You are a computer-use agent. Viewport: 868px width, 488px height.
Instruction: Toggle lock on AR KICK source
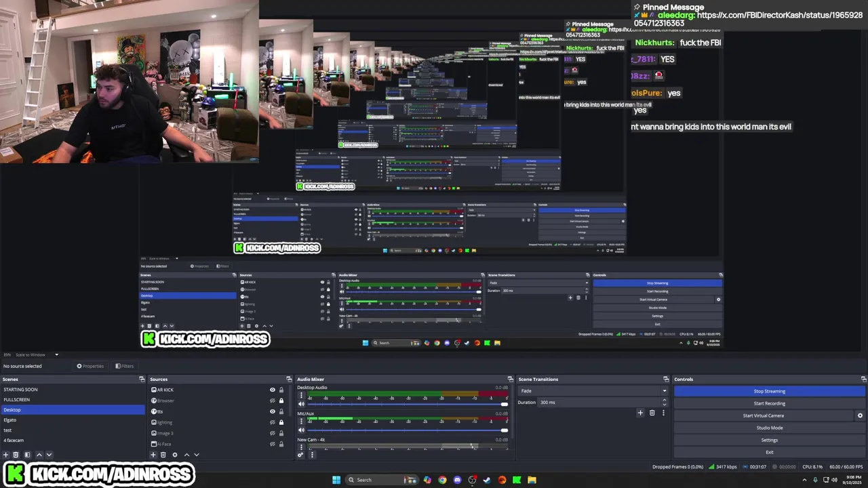[281, 390]
